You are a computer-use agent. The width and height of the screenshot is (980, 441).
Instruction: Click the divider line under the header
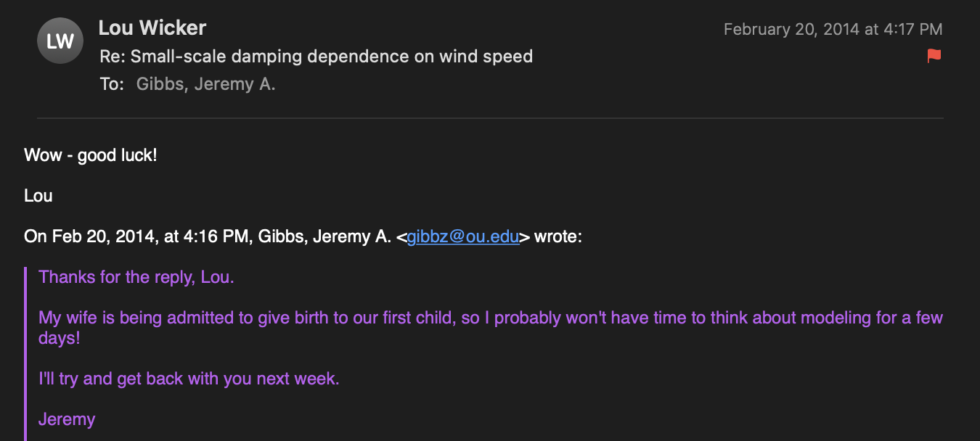point(490,118)
